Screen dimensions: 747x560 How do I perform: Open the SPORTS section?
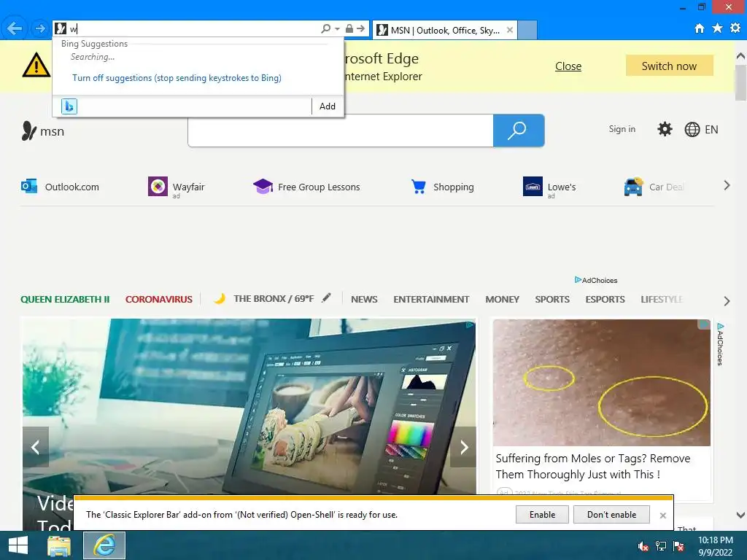coord(552,300)
